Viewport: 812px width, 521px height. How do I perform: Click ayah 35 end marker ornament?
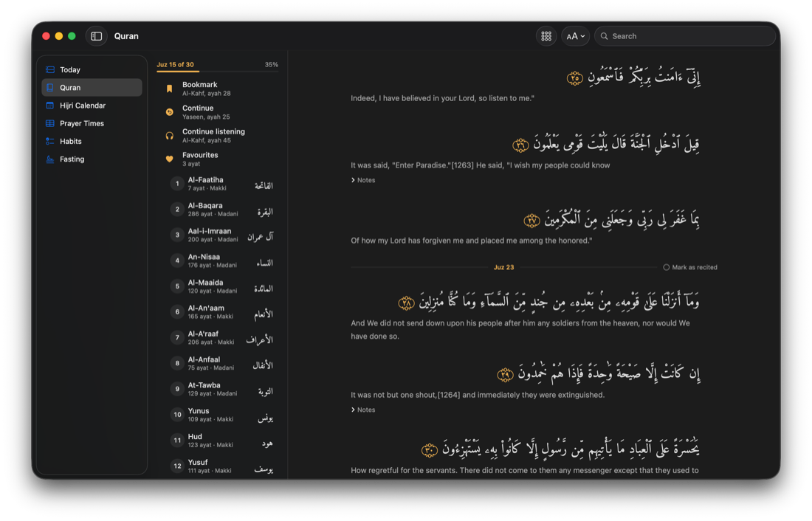pyautogui.click(x=575, y=78)
